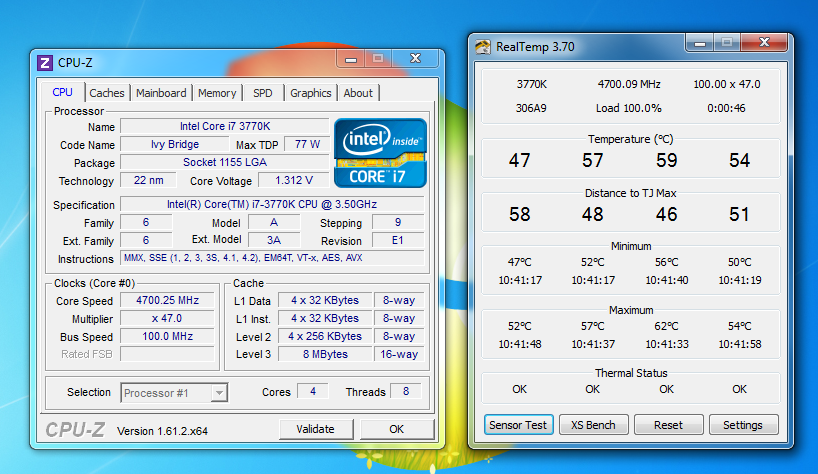This screenshot has height=474, width=818.
Task: Switch to the Caches tab
Action: tap(106, 93)
